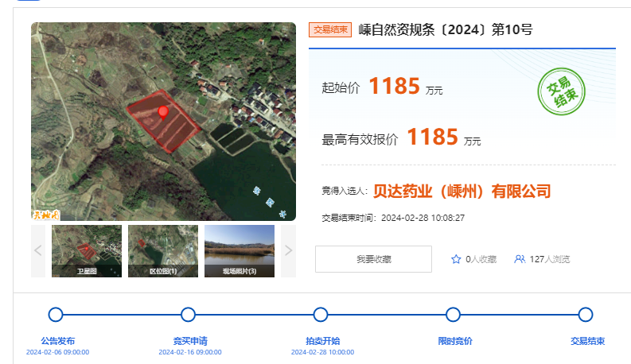Click the 天地图 logo on the map

[46, 214]
